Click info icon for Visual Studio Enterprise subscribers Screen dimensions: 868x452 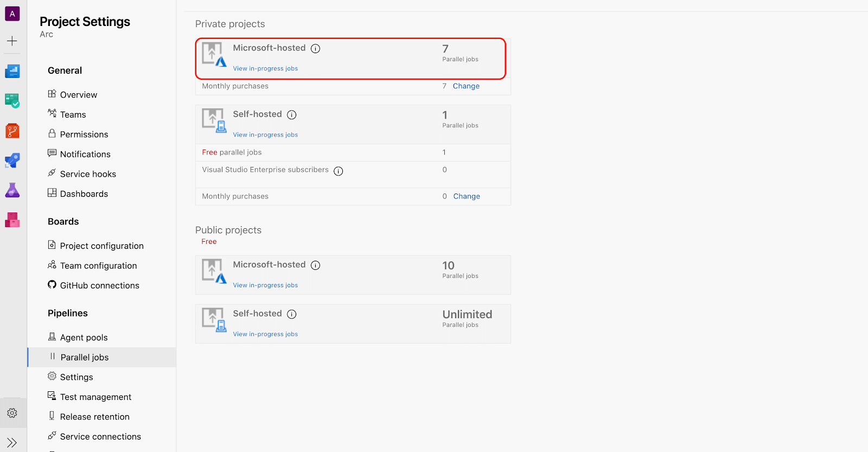[x=339, y=171]
